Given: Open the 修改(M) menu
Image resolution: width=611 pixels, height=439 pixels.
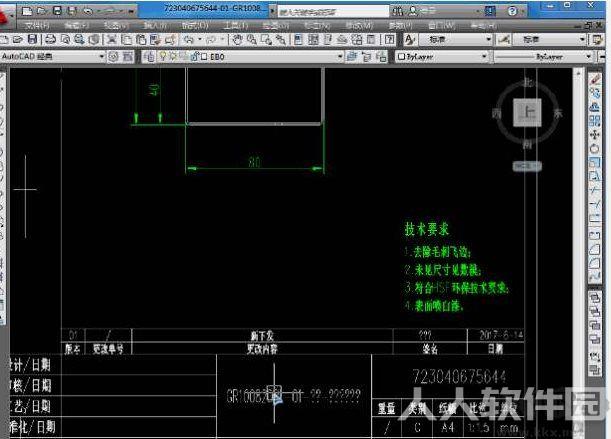Looking at the screenshot, I should (x=359, y=26).
